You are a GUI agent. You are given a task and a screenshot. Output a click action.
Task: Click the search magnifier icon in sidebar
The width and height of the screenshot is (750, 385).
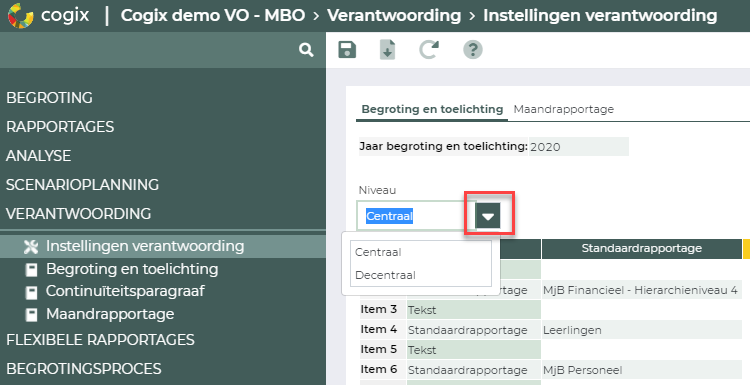[306, 50]
